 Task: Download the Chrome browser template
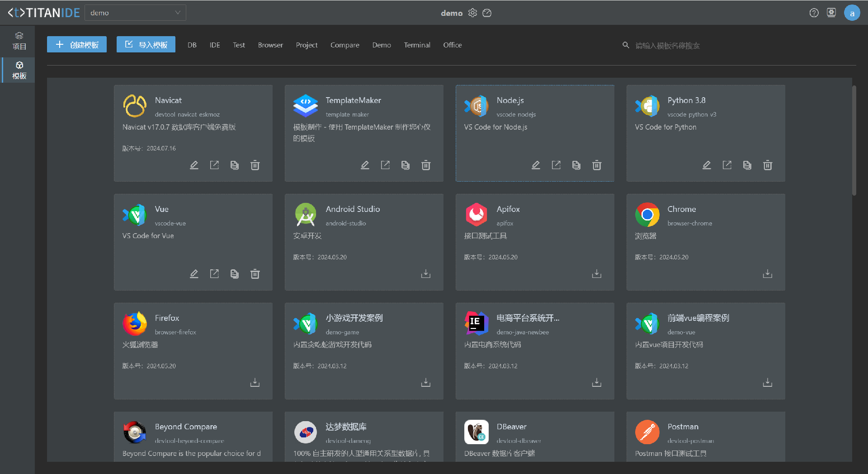click(767, 274)
